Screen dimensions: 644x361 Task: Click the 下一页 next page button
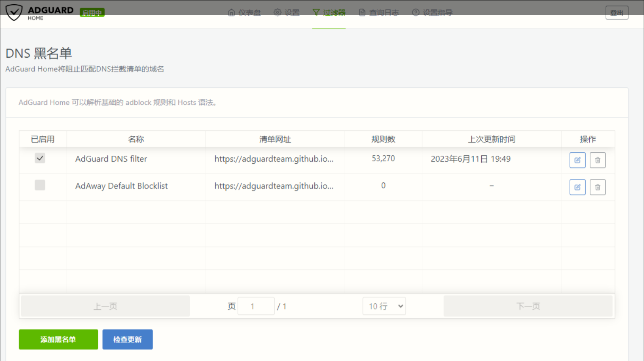[528, 306]
